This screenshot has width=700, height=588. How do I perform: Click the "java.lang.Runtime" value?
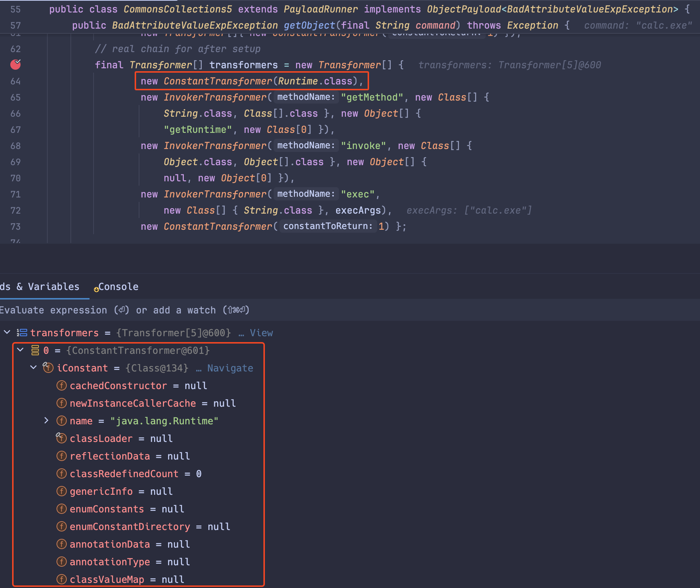[x=164, y=421]
